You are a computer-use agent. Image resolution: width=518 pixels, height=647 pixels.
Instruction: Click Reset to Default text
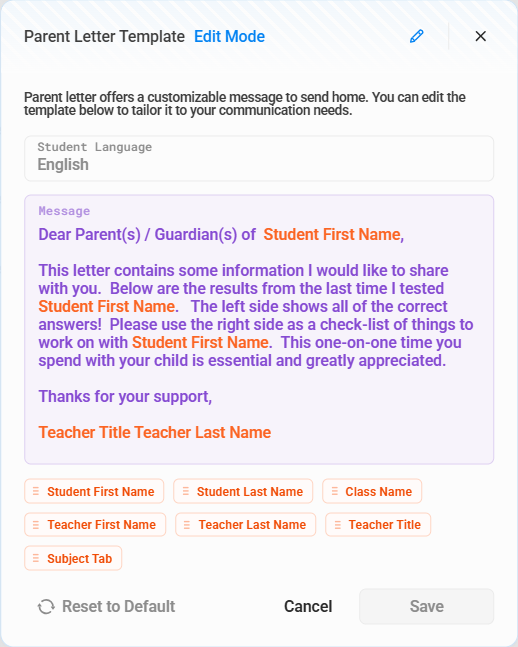coord(118,607)
